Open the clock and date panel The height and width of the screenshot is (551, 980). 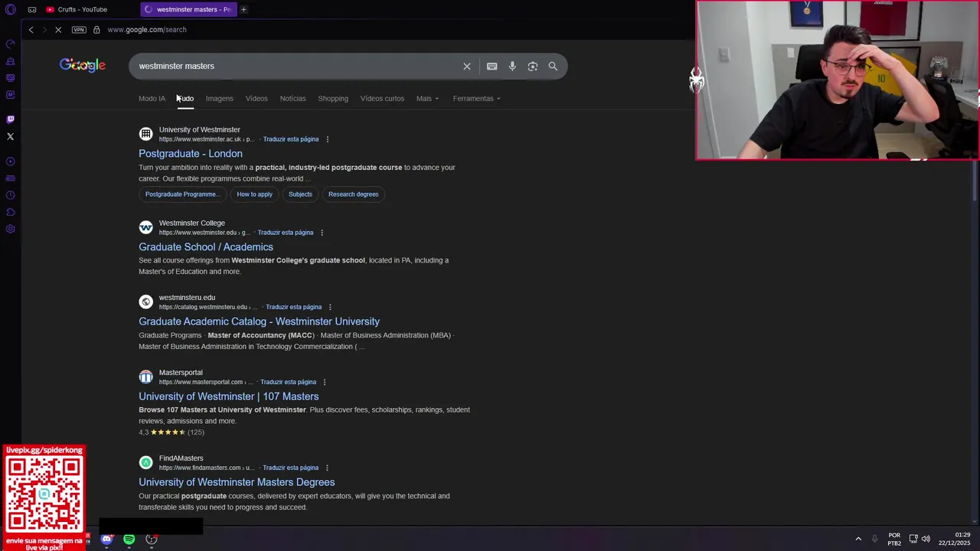[x=954, y=539]
